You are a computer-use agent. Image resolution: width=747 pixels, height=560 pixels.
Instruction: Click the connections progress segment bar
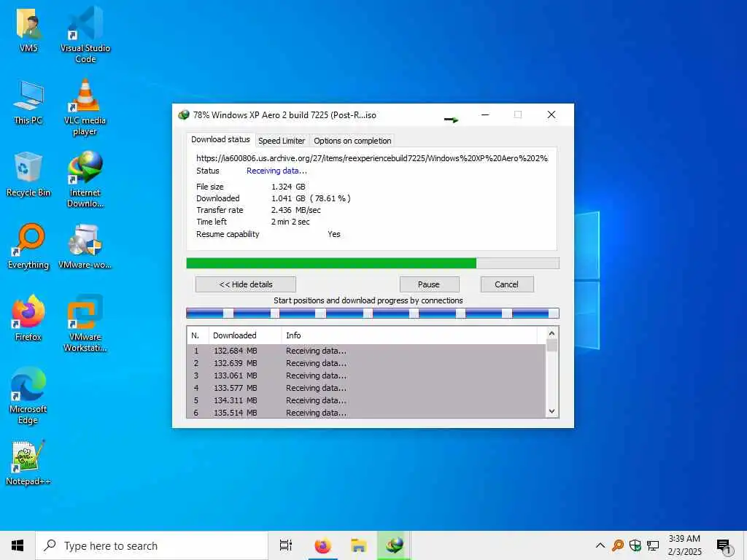point(373,313)
